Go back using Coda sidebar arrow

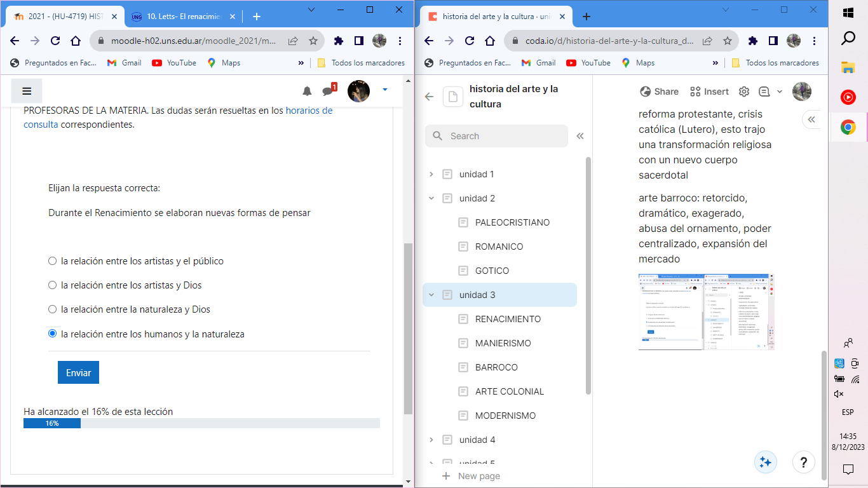(x=429, y=97)
